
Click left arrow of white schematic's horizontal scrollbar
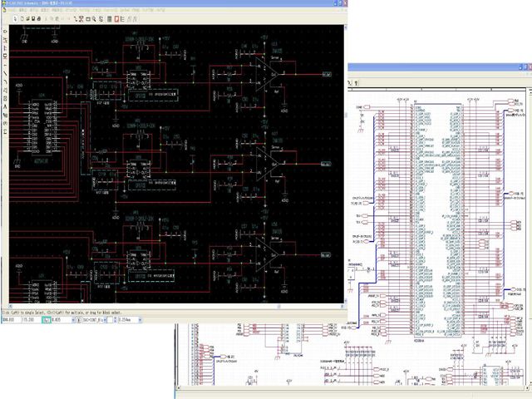(179, 387)
